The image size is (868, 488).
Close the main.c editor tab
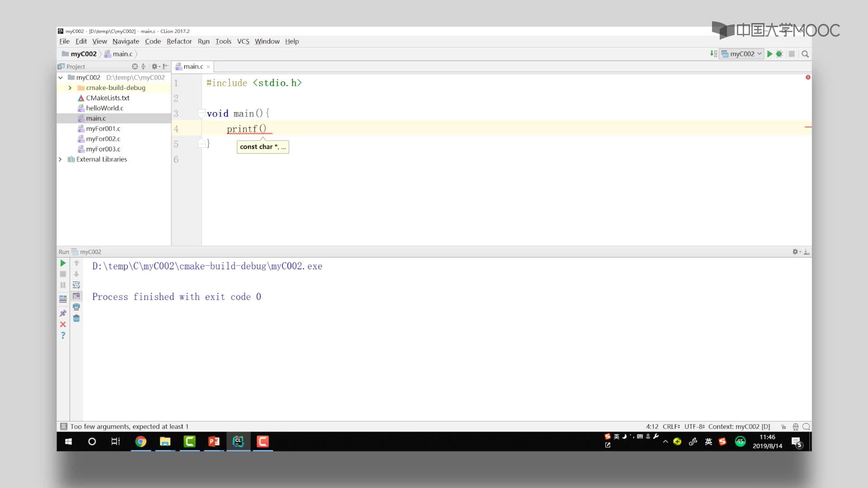(208, 67)
